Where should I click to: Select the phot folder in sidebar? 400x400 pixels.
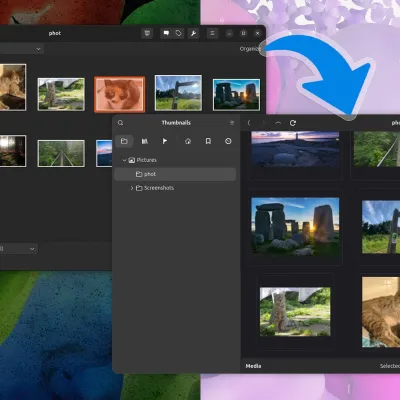click(175, 174)
